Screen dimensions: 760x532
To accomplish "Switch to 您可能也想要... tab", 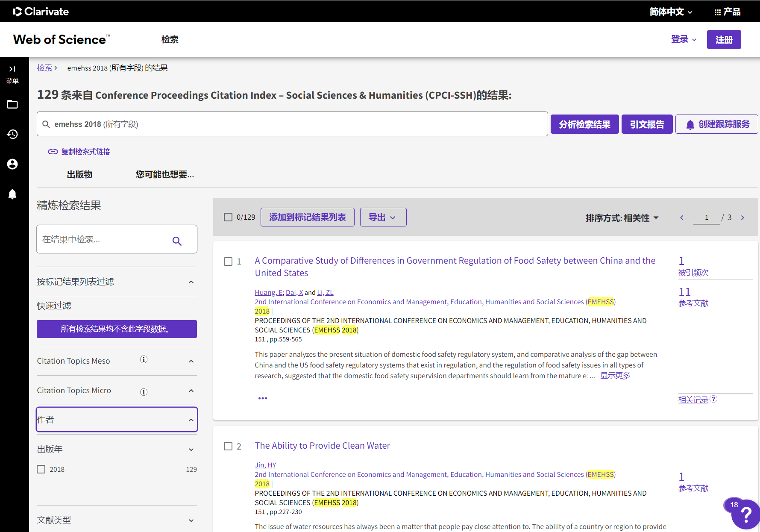I will tap(165, 174).
